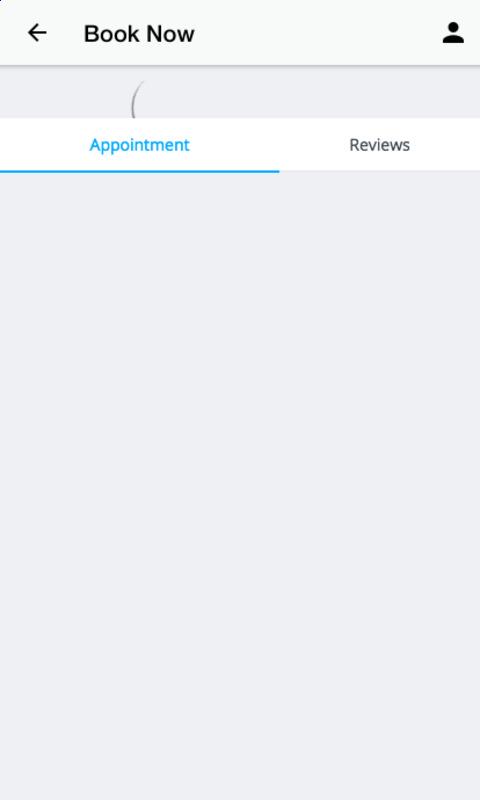Switch to the Reviews tab
Screen dimensions: 480x800
[380, 145]
